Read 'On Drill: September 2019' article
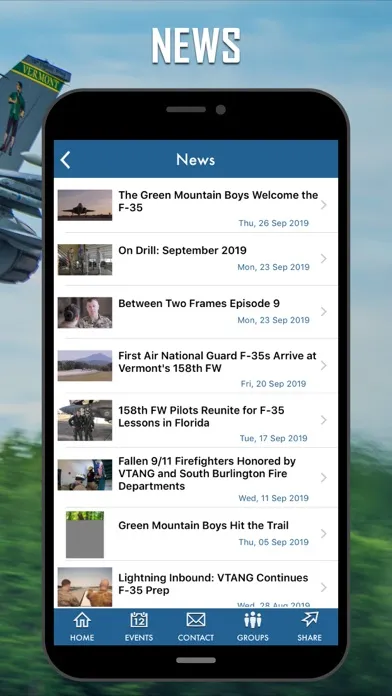This screenshot has width=392, height=696. (182, 250)
